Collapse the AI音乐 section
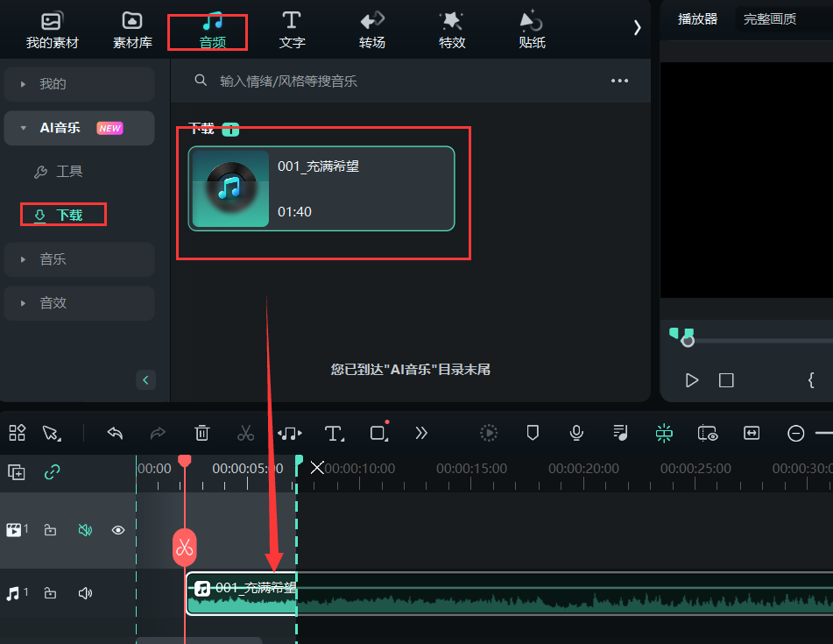 (x=24, y=128)
